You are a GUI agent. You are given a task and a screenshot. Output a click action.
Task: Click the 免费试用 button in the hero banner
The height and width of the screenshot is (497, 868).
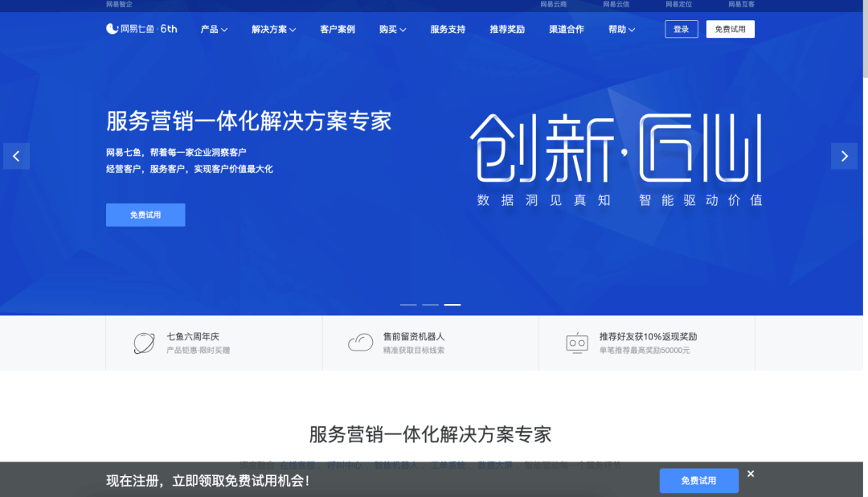click(145, 215)
